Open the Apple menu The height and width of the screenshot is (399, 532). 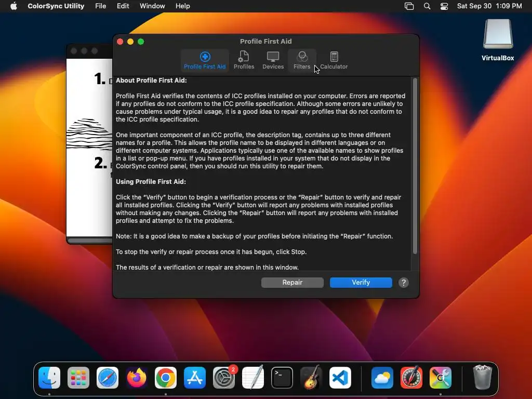tap(14, 6)
